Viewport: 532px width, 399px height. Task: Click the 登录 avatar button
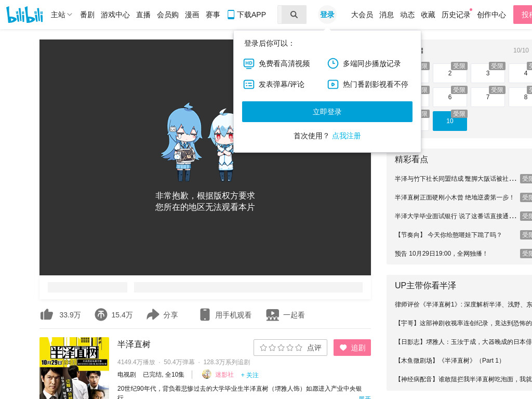click(327, 15)
